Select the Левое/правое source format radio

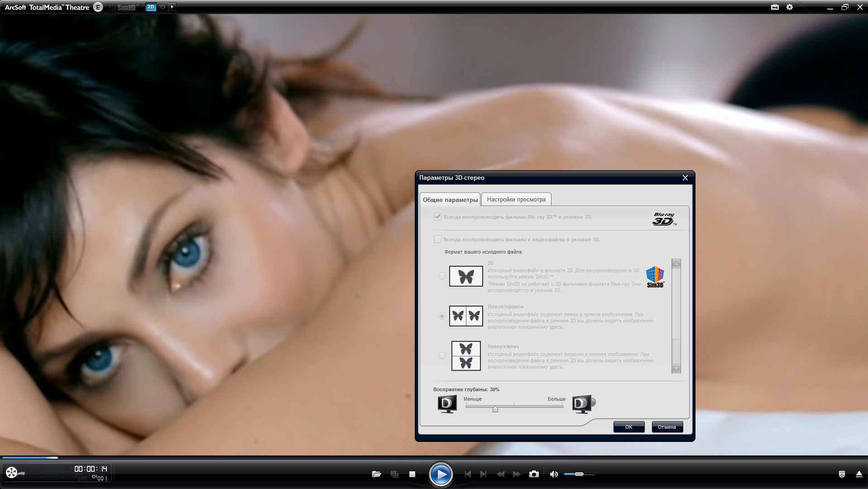442,316
